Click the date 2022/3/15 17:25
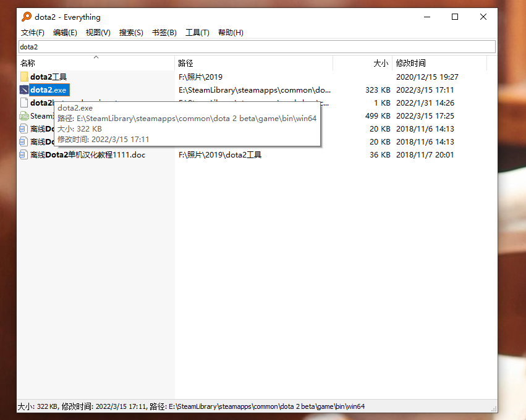This screenshot has width=526, height=420. [425, 116]
